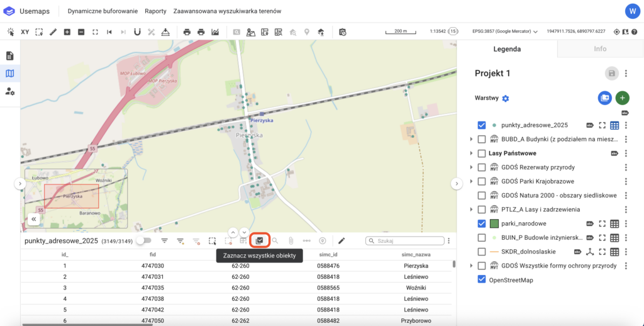Toggle the switch next to punkty_adresowe_2025 count
The width and height of the screenshot is (644, 326).
[x=144, y=240]
